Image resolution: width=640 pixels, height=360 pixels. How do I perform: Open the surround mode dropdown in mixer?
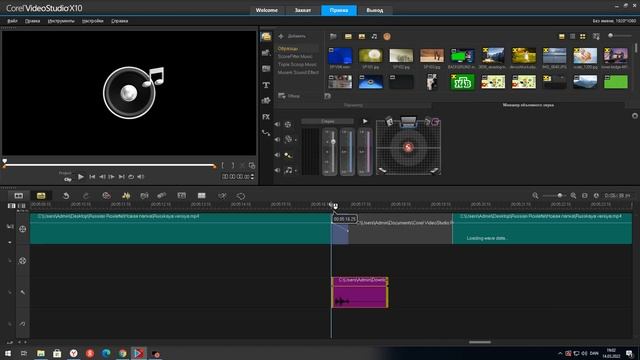[327, 121]
